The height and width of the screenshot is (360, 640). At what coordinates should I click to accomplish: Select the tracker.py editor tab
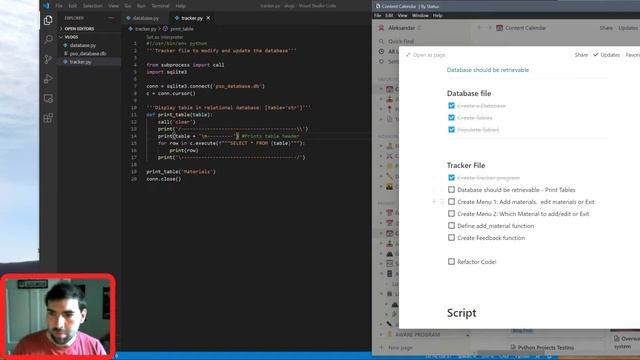[192, 18]
